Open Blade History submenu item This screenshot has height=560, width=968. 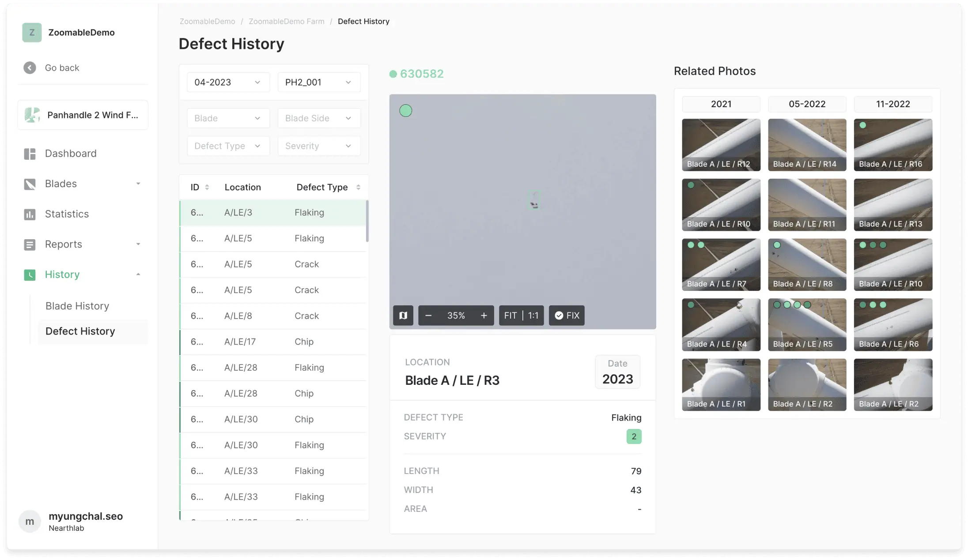(77, 306)
